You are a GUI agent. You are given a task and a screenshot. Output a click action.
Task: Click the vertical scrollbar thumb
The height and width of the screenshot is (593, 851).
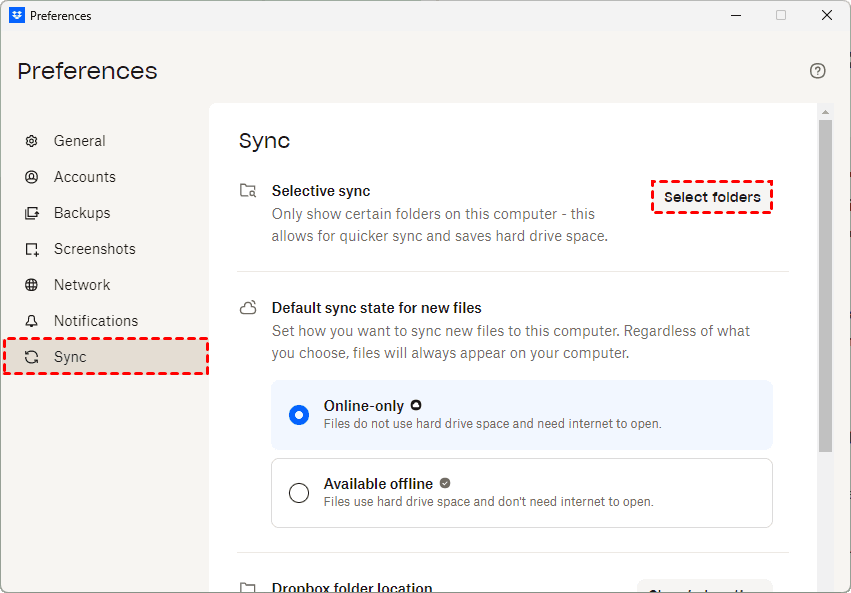[x=825, y=285]
